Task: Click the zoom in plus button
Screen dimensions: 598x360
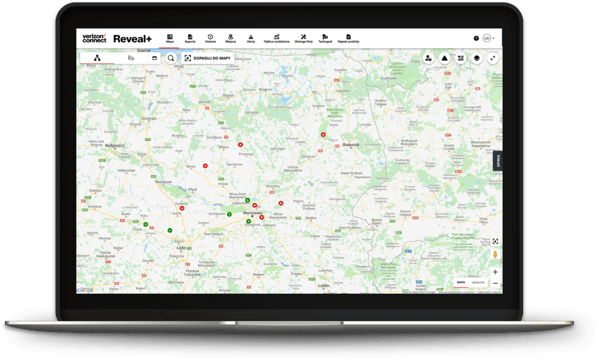Action: click(x=495, y=272)
